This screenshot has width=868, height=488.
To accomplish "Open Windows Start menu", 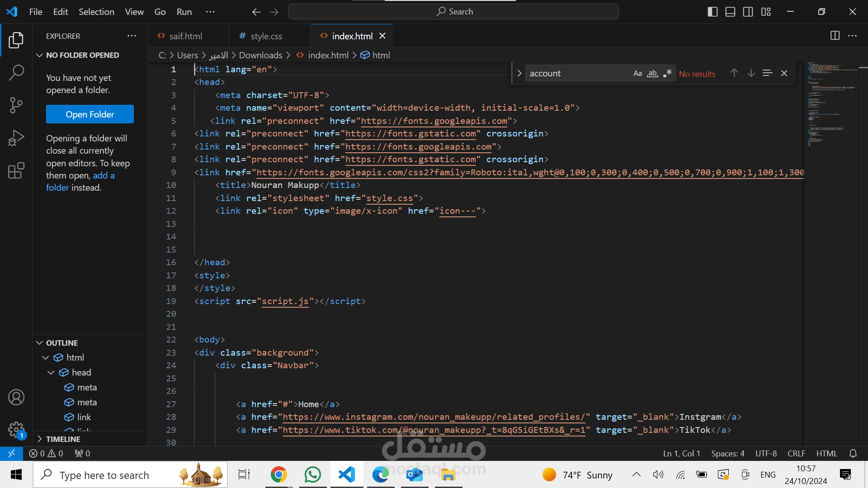I will [16, 474].
